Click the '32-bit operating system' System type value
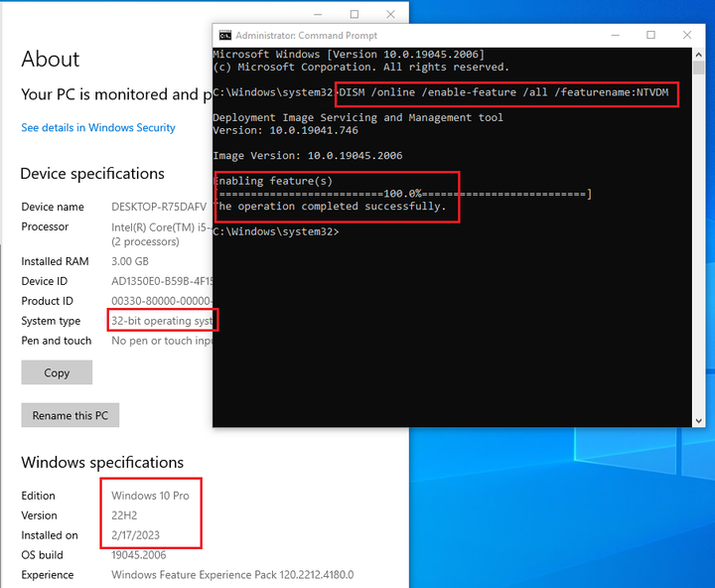Viewport: 715px width, 588px height. [x=162, y=321]
